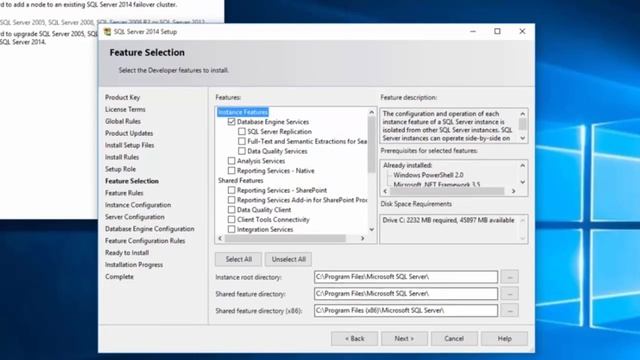Browse for instance root directory

510,277
